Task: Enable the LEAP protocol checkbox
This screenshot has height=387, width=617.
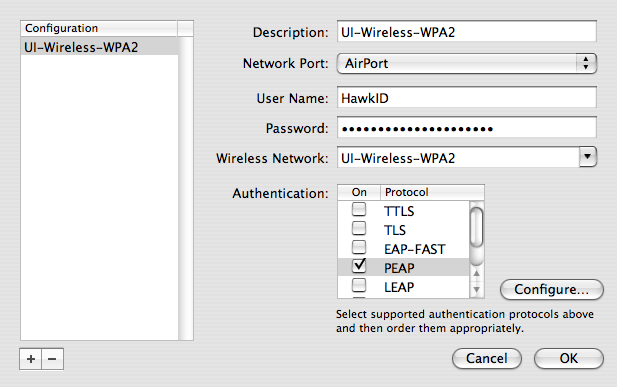Action: (x=359, y=285)
